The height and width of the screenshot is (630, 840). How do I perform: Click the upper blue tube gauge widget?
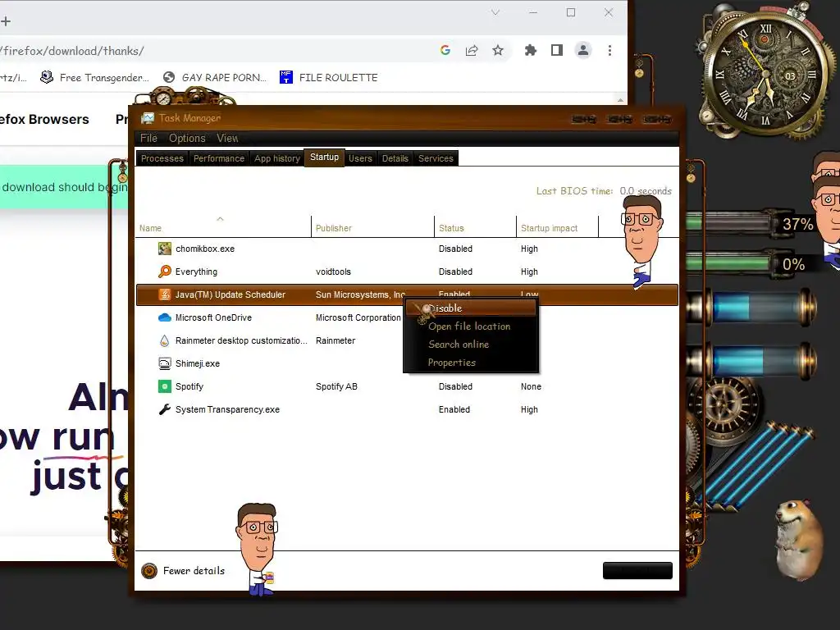point(752,308)
